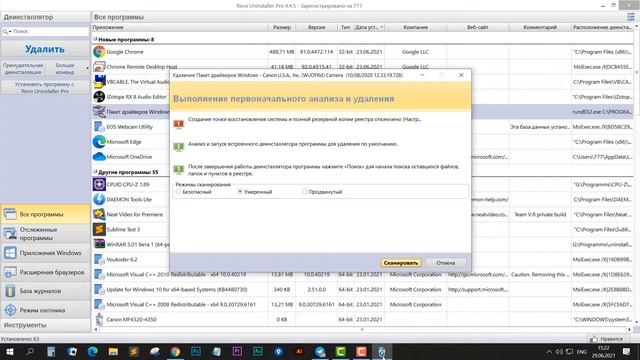The width and height of the screenshot is (640, 360).
Task: Sort by Версия column header
Action: tap(316, 27)
